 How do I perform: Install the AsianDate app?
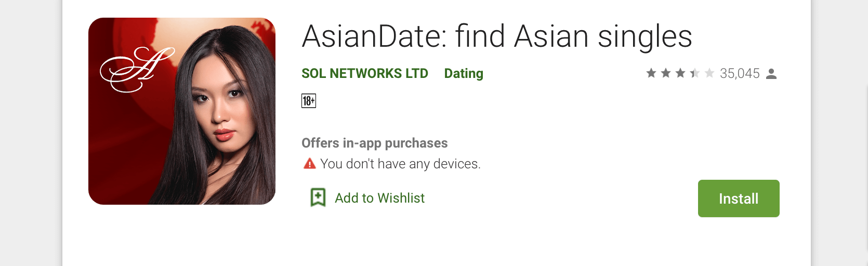pos(739,198)
